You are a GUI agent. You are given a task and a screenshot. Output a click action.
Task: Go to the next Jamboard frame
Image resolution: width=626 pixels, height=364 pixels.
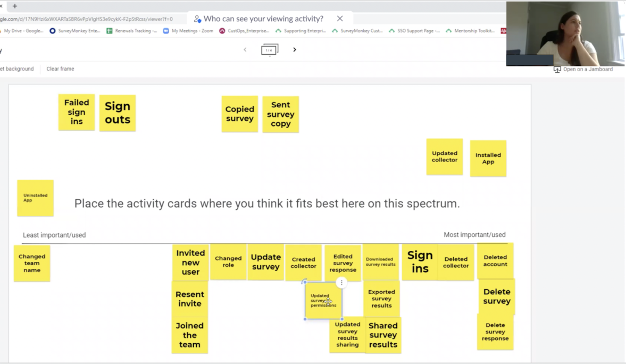click(x=295, y=50)
